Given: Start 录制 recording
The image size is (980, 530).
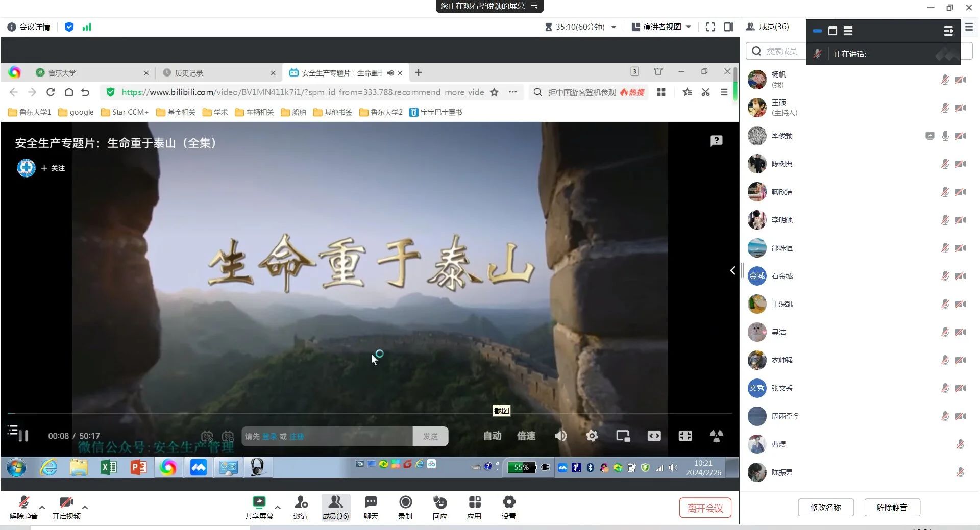Looking at the screenshot, I should (405, 508).
